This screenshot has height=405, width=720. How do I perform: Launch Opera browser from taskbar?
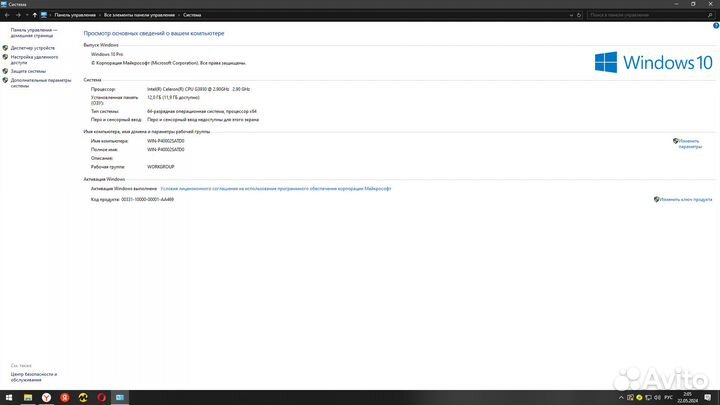click(101, 398)
